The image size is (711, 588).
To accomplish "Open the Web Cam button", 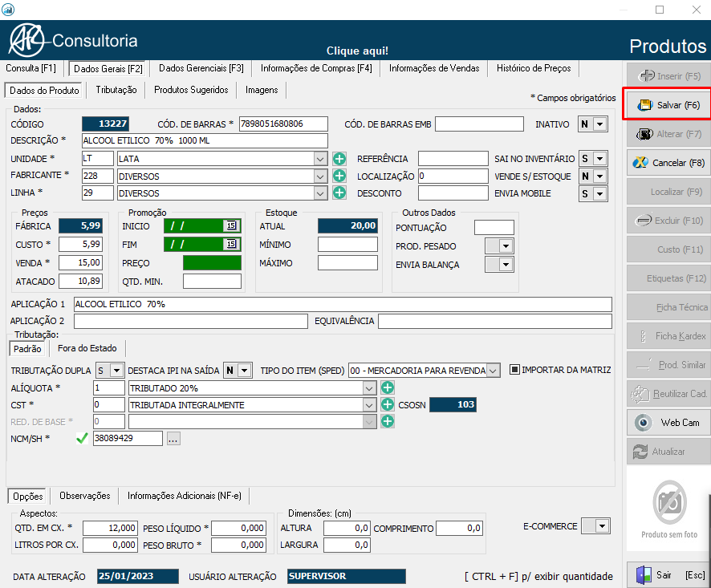I will (x=668, y=423).
